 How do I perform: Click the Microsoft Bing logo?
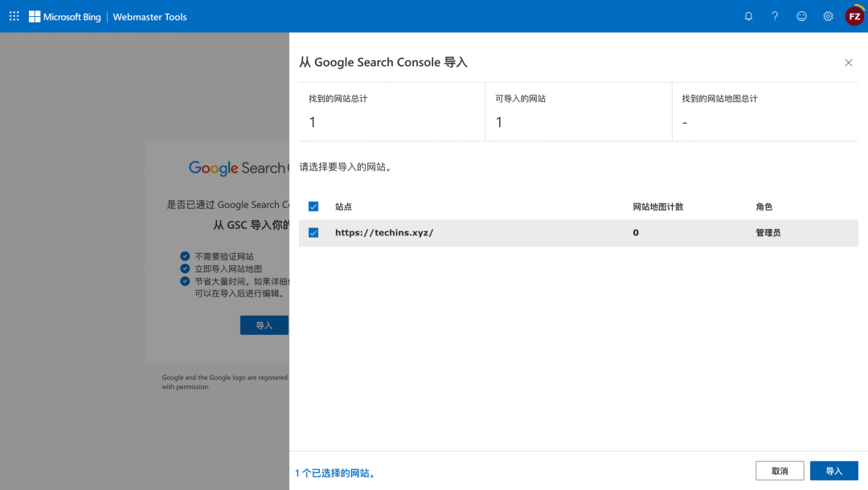[x=65, y=16]
